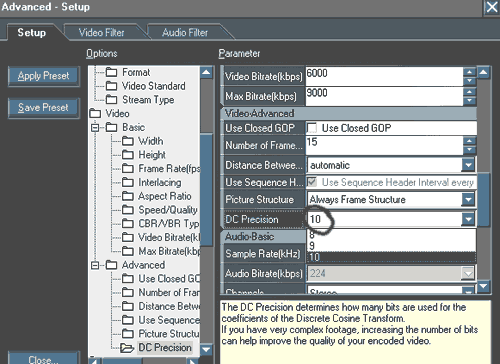Image resolution: width=500 pixels, height=364 pixels.
Task: Click Options tree scrollbar down arrow
Action: pos(206,349)
